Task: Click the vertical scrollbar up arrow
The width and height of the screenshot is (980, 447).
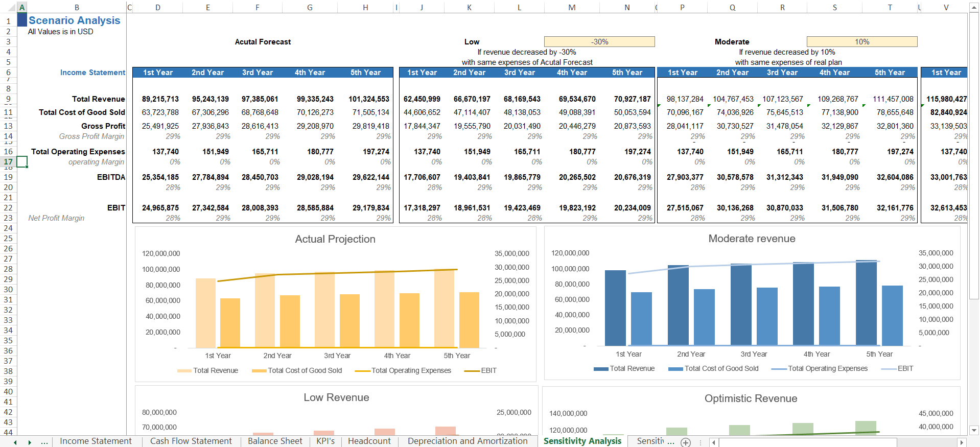Action: 974,8
